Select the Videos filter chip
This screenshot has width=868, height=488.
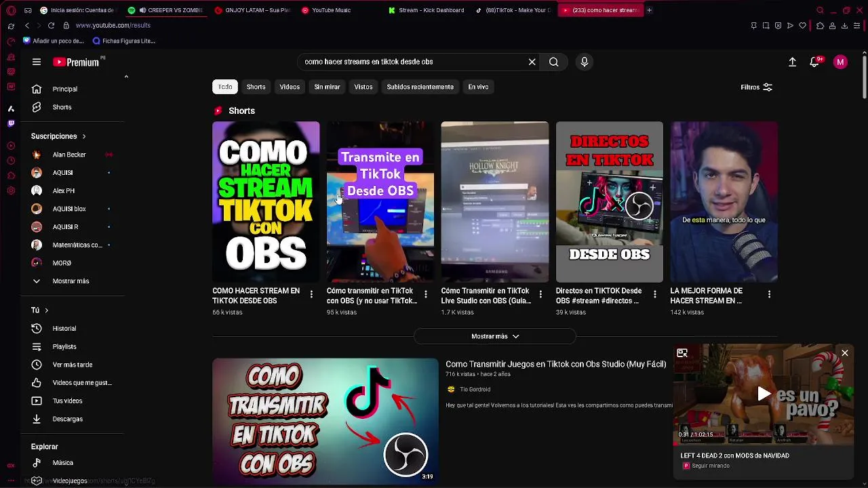290,87
